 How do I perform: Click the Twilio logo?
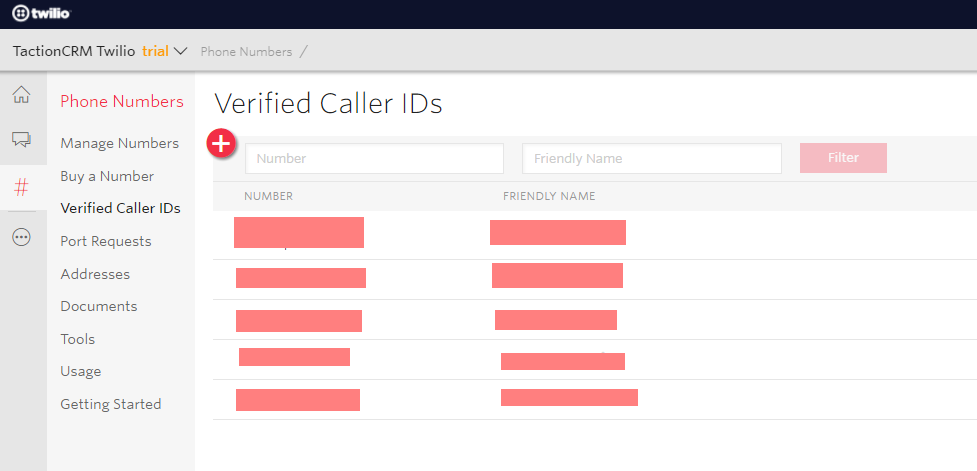coord(41,13)
